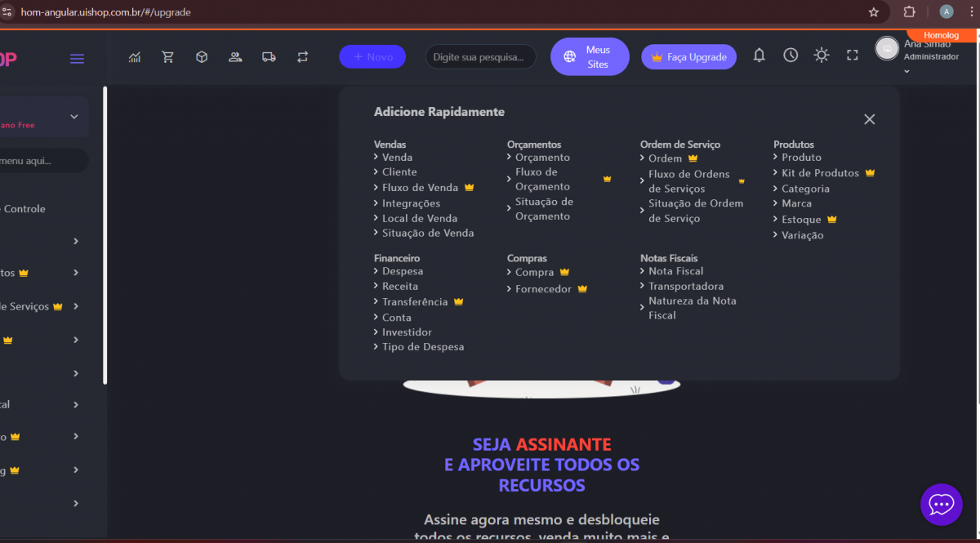Viewport: 980px width, 543px height.
Task: Click the clock history icon
Action: click(791, 56)
